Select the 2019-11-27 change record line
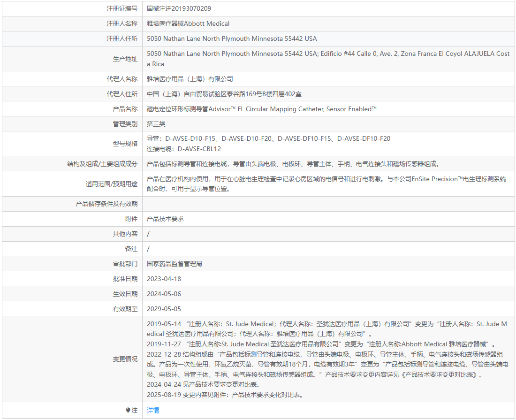516x420 pixels. point(321,344)
